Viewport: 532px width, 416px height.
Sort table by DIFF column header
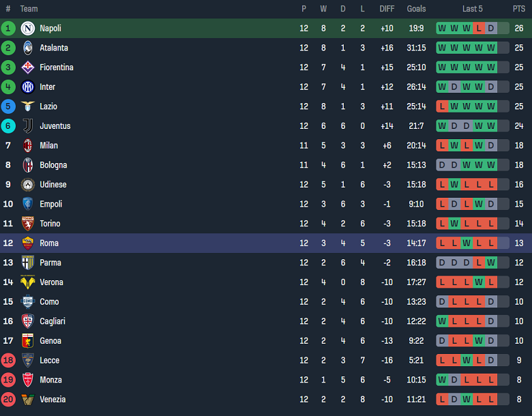[x=387, y=9]
